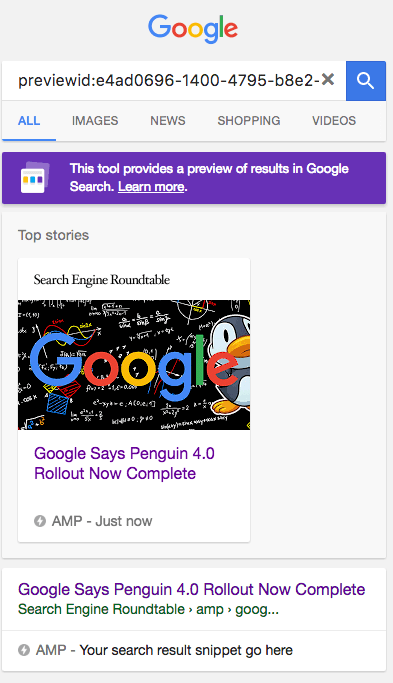Viewport: 393px width, 683px height.
Task: Click the search result snippet text
Action: pyautogui.click(x=186, y=650)
